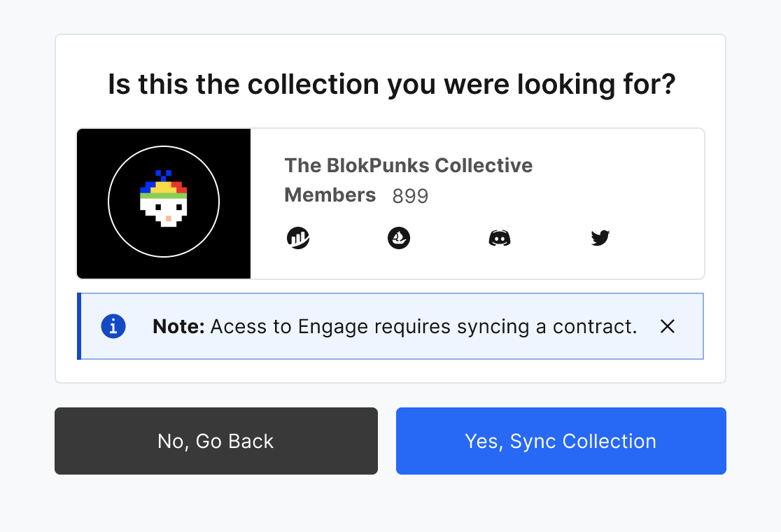Open the OpenSea sailboat icon link
Image resolution: width=781 pixels, height=532 pixels.
coord(399,238)
